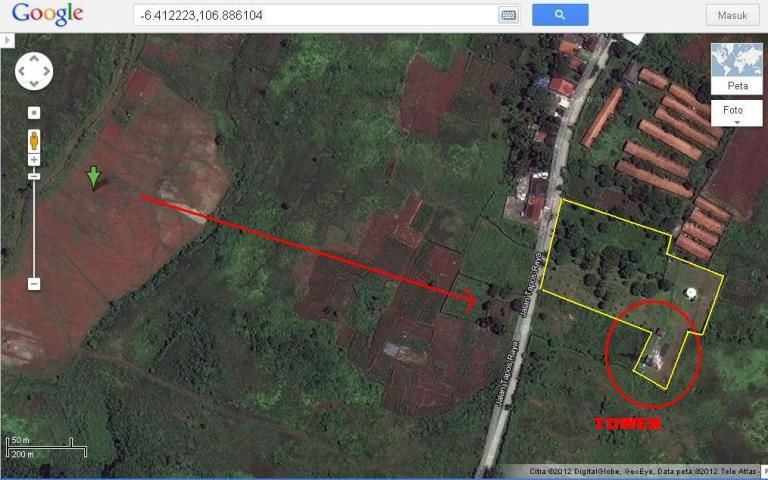Pan the map down with the compass arrow

(x=34, y=83)
